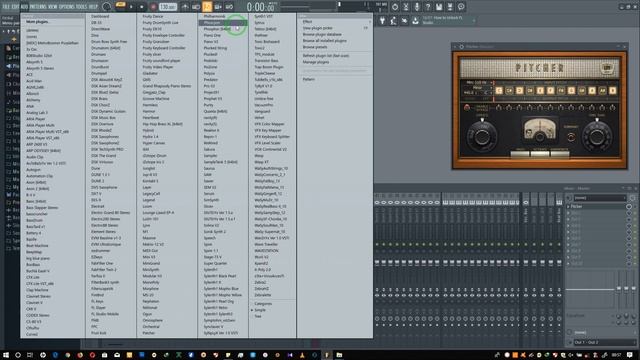This screenshot has height=360, width=640.
Task: Choose Fruity Dance from the plugin list
Action: (x=153, y=16)
